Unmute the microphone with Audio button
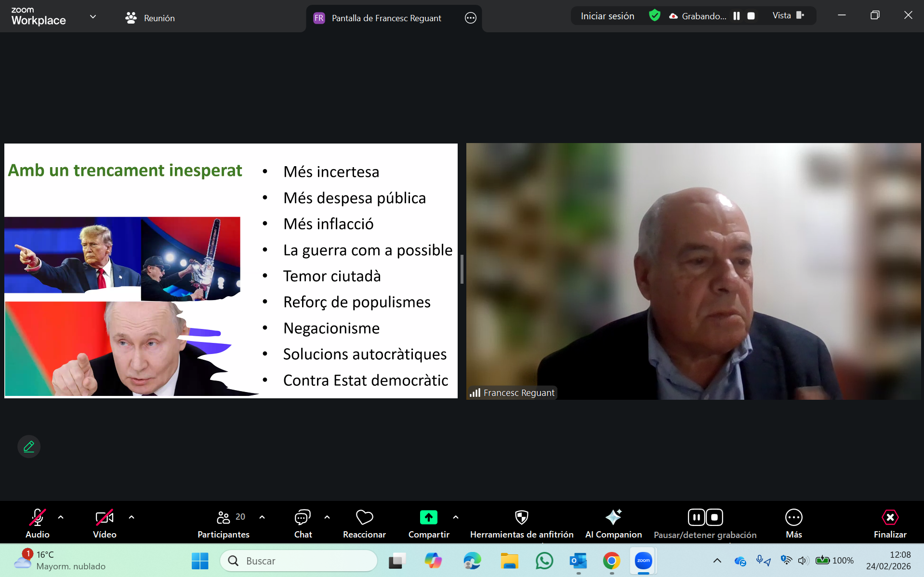 coord(38,523)
